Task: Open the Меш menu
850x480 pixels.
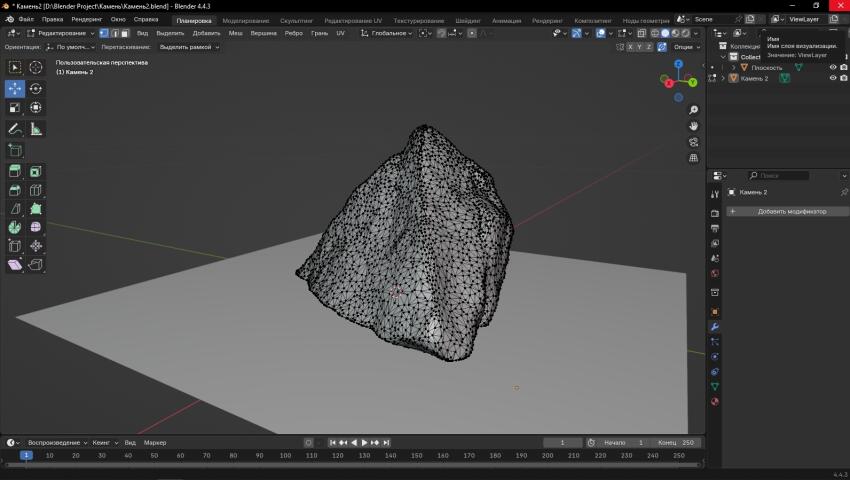Action: (235, 33)
